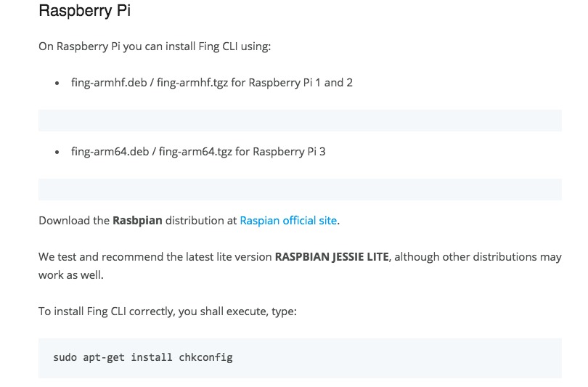Click the bullet marker before fing-arm64.deb

tap(57, 153)
